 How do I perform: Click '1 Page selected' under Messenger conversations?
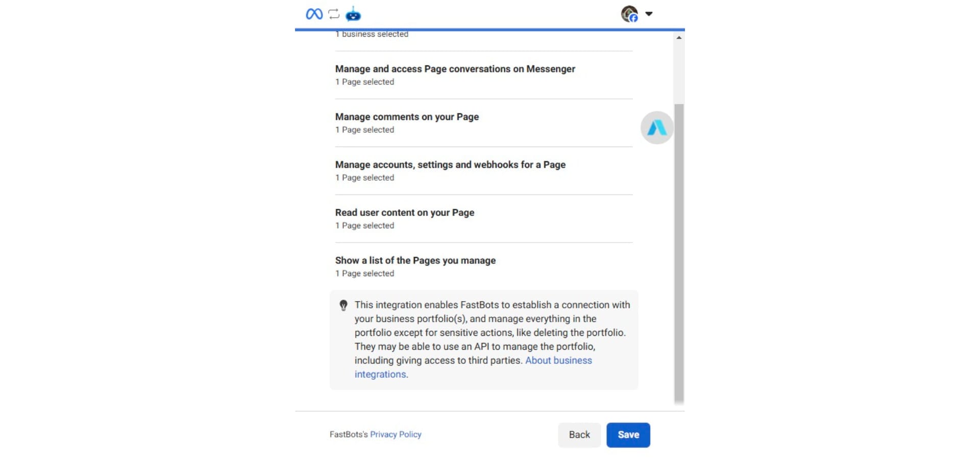pos(364,82)
